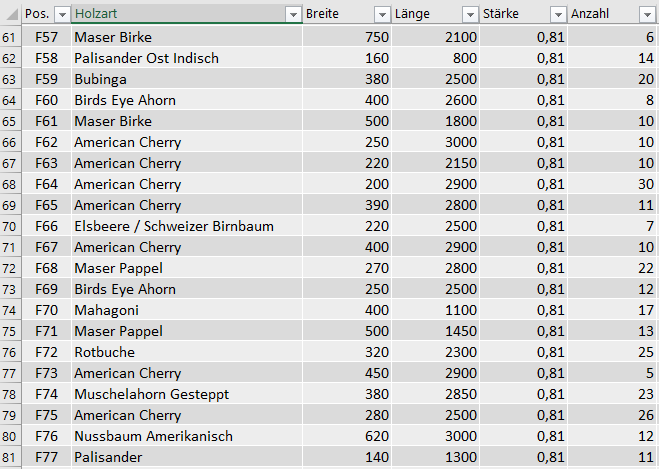
Task: Open the Anzahl column filter dropdown
Action: pyautogui.click(x=647, y=15)
